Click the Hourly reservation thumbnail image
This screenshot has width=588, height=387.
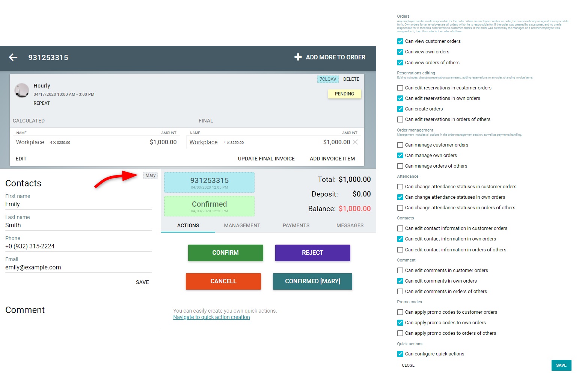coord(22,91)
